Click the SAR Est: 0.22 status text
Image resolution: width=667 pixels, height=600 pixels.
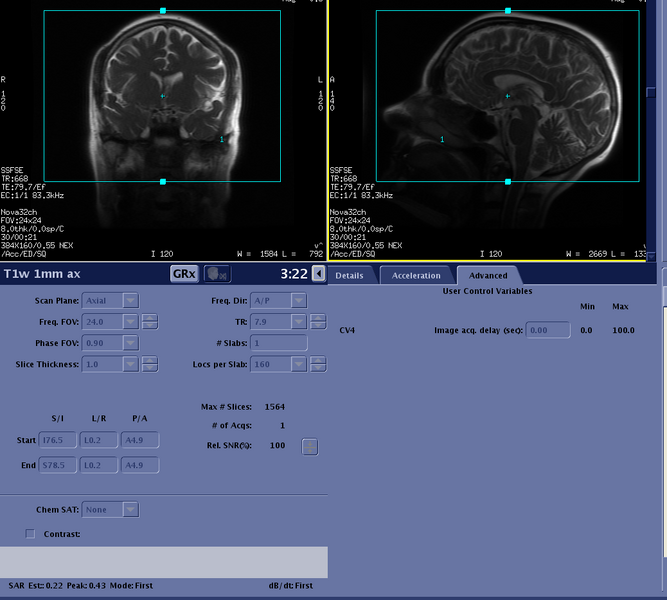coord(35,586)
